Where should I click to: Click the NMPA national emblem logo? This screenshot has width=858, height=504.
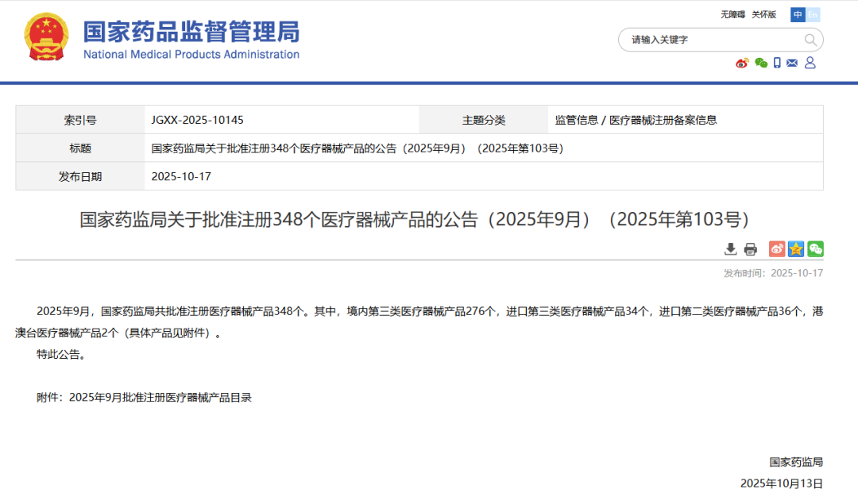47,37
